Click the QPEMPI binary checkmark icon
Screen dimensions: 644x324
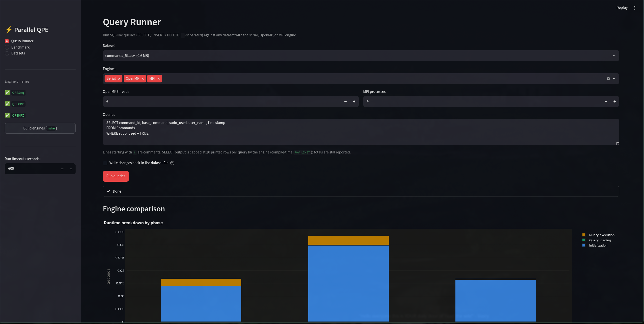7,115
